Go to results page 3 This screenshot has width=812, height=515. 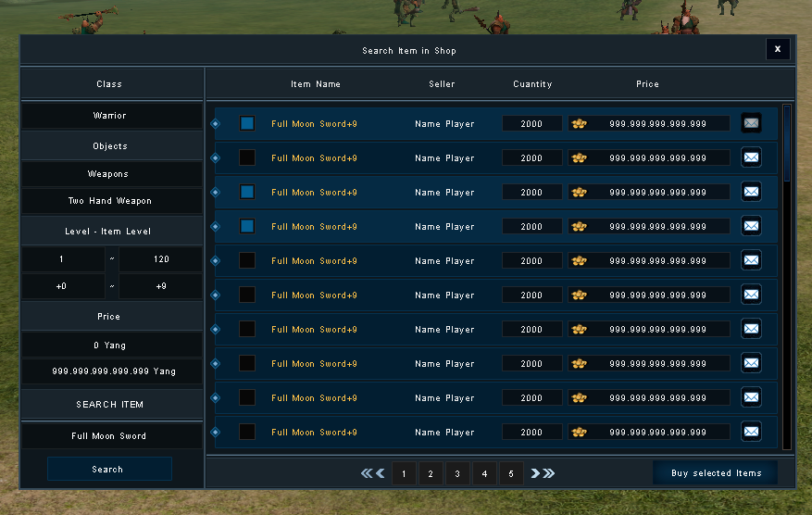tap(457, 473)
